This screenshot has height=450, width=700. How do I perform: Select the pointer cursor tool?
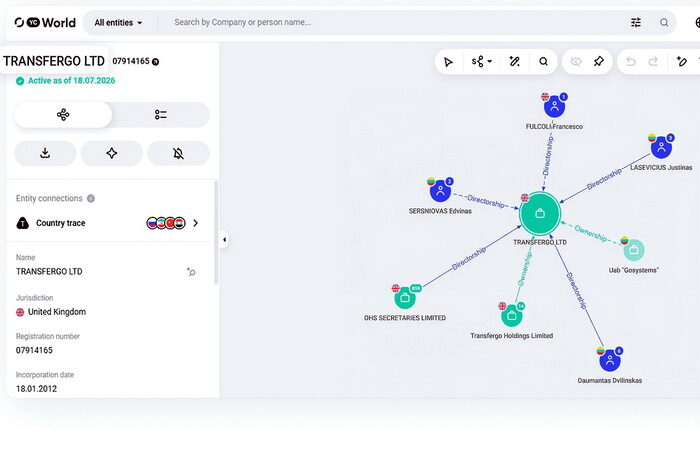448,62
